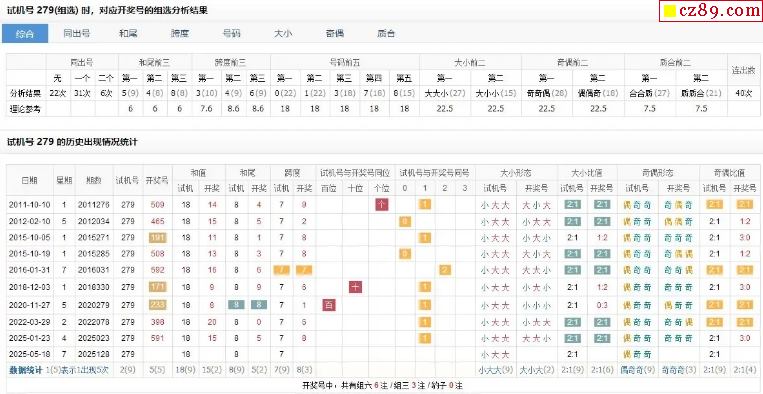This screenshot has height=394, width=763.
Task: Select the date 2012-02-10
Action: pos(29,222)
